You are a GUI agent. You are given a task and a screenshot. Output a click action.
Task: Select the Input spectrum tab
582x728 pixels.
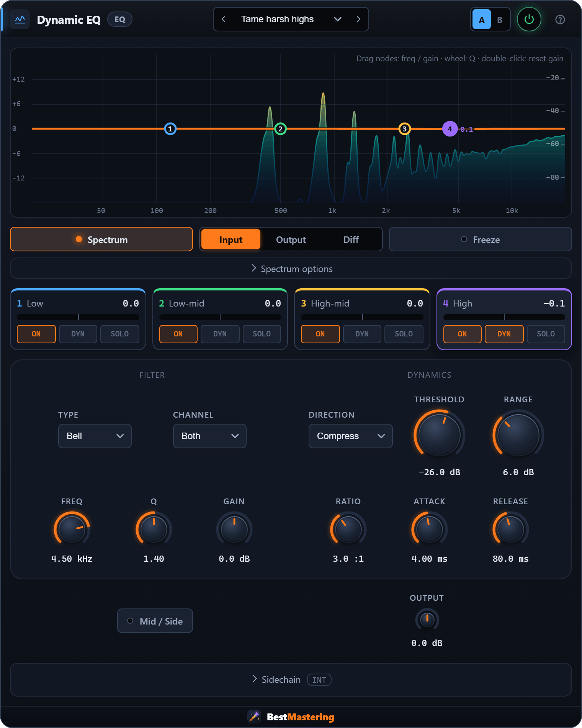231,239
